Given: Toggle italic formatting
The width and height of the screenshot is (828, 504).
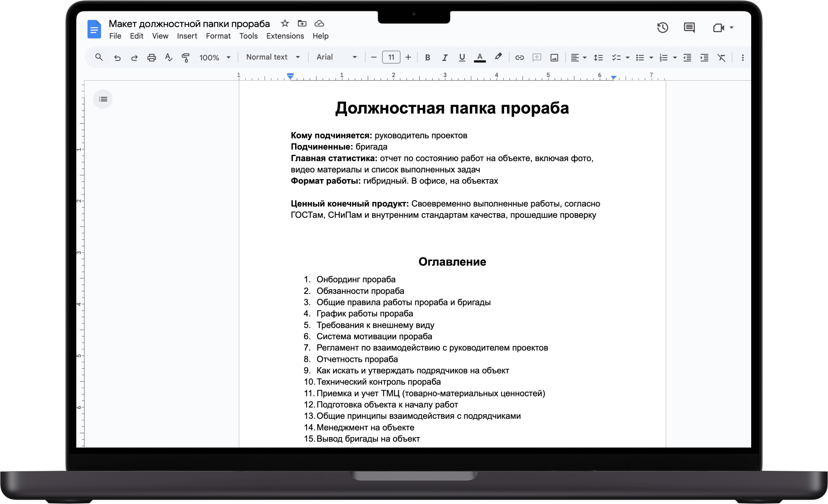Looking at the screenshot, I should pos(445,57).
